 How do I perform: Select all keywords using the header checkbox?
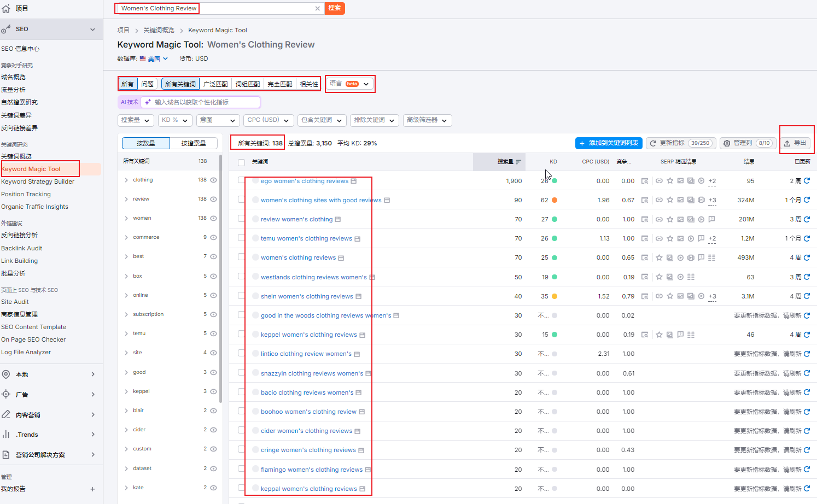[x=241, y=162]
